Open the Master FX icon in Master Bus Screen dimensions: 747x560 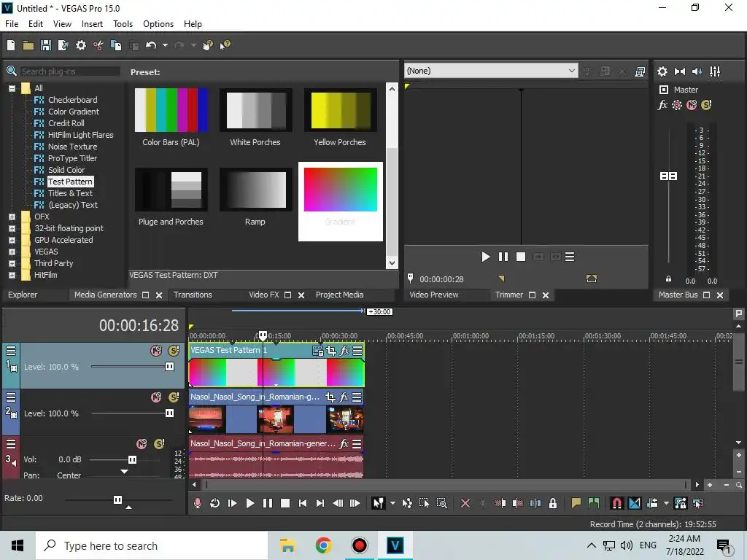coord(662,105)
